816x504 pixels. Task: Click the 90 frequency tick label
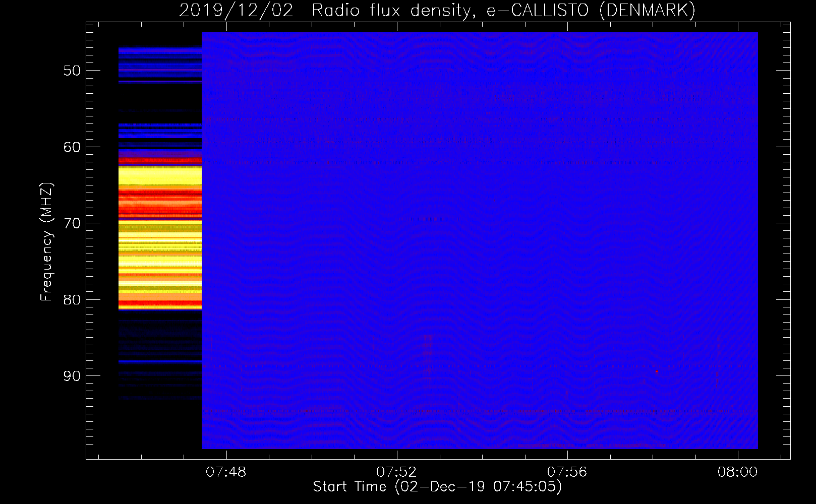72,376
